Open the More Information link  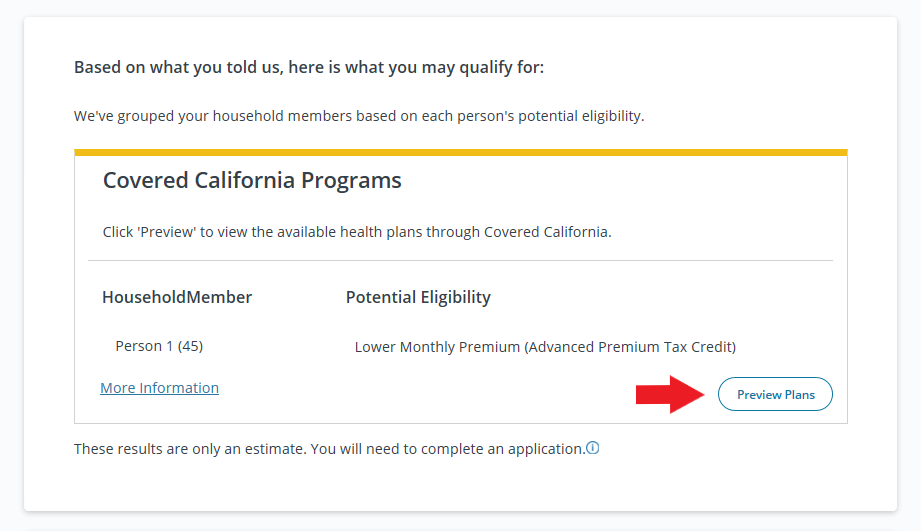click(x=159, y=388)
